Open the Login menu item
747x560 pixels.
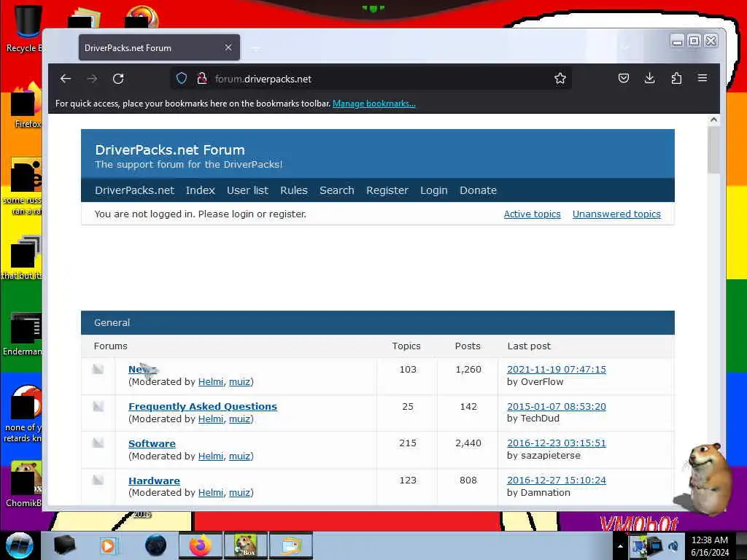pyautogui.click(x=433, y=190)
